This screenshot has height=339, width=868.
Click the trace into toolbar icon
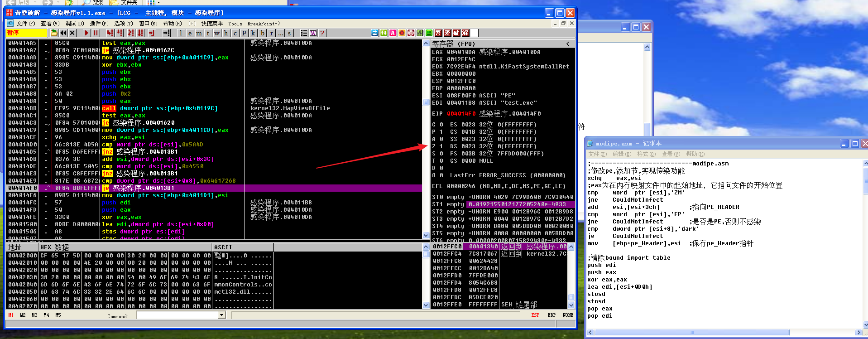(131, 33)
